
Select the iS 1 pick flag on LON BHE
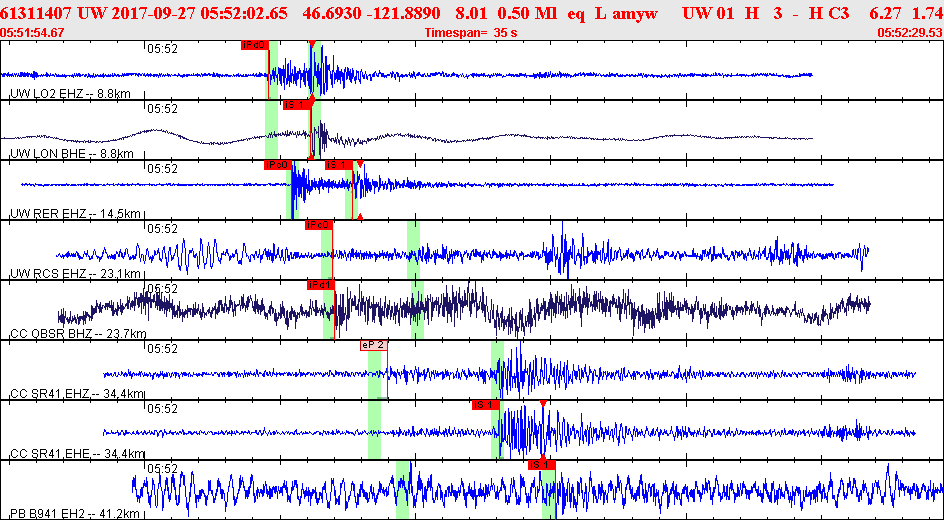pyautogui.click(x=296, y=105)
